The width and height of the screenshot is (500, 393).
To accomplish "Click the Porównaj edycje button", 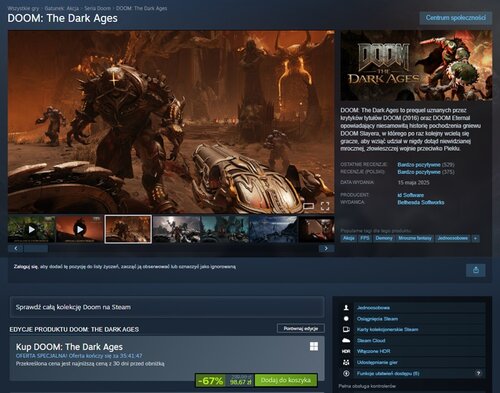I will tap(301, 328).
